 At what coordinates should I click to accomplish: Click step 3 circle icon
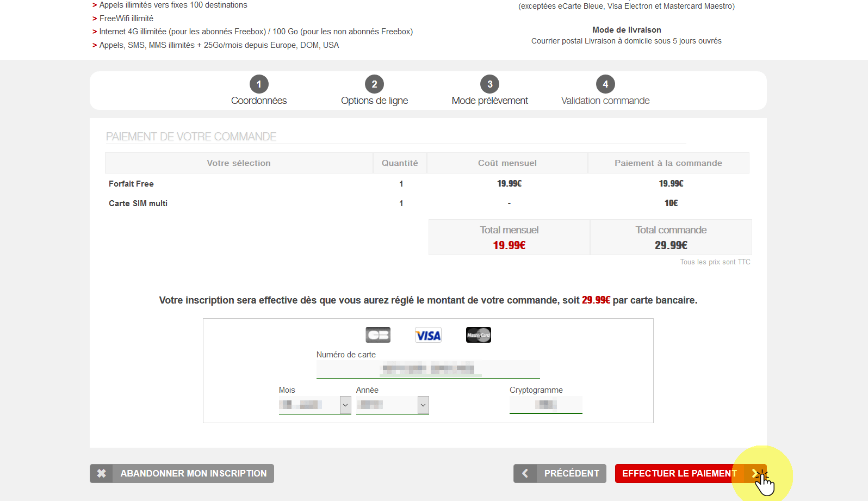[490, 84]
